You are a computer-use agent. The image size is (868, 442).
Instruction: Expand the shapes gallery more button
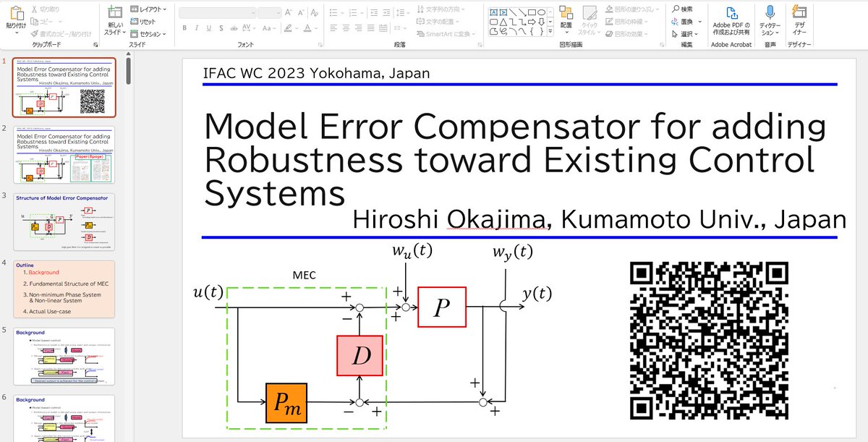click(x=550, y=31)
